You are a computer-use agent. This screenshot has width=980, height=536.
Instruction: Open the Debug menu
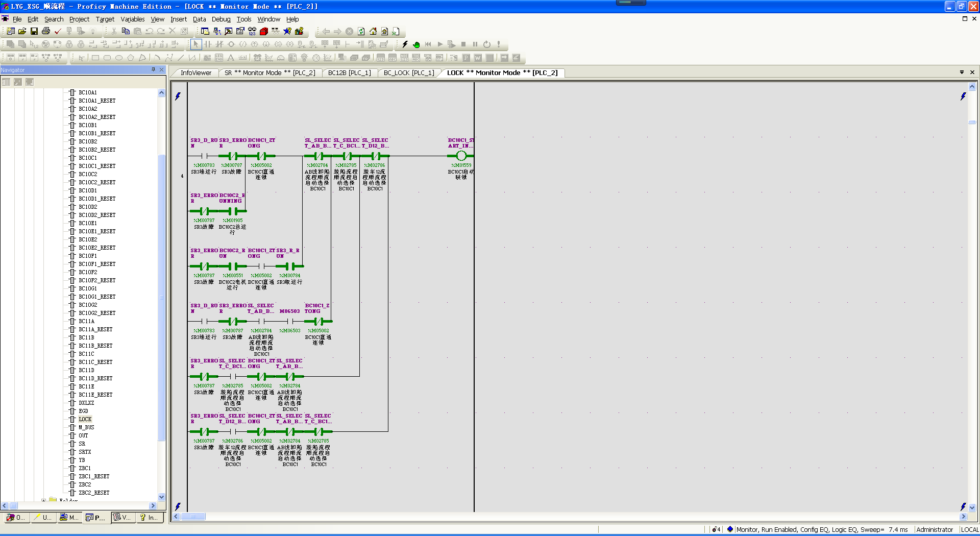coord(221,19)
